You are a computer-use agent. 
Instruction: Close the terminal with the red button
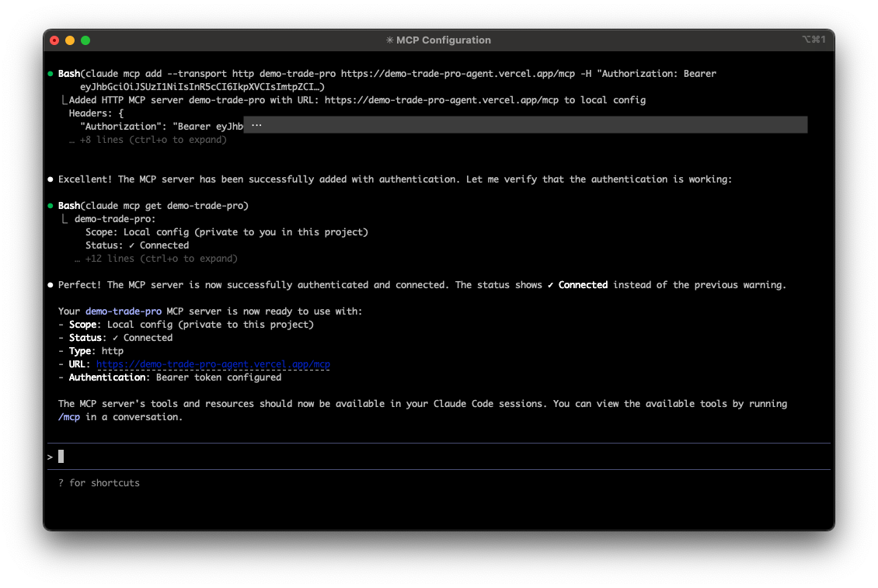[x=54, y=40]
